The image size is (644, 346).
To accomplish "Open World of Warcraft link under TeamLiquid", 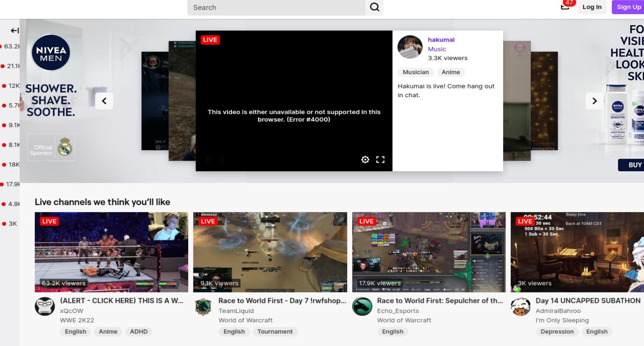I will pyautogui.click(x=245, y=320).
